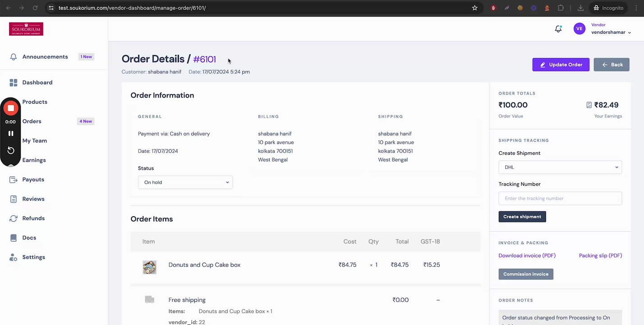Restart the recording with the circular arrow icon
The width and height of the screenshot is (644, 325).
pyautogui.click(x=11, y=150)
